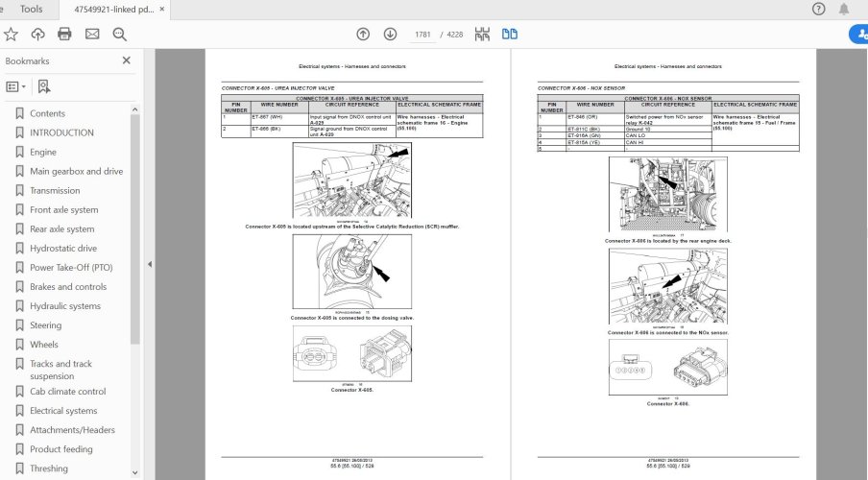The width and height of the screenshot is (868, 480).
Task: Click the fit page view icon
Action: coord(482,35)
